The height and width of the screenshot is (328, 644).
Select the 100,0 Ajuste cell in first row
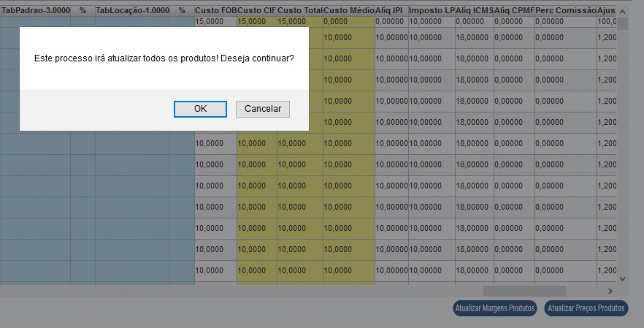607,22
